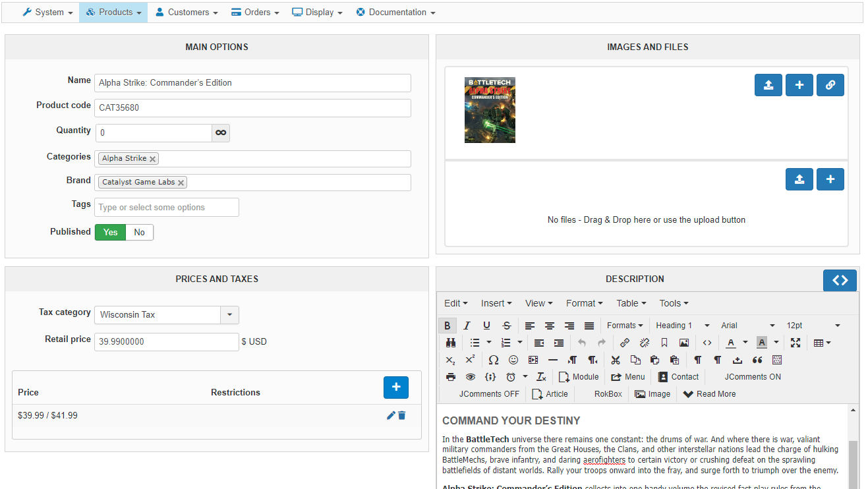This screenshot has height=489, width=868.
Task: Expand the insert date/time arrow
Action: pyautogui.click(x=525, y=377)
